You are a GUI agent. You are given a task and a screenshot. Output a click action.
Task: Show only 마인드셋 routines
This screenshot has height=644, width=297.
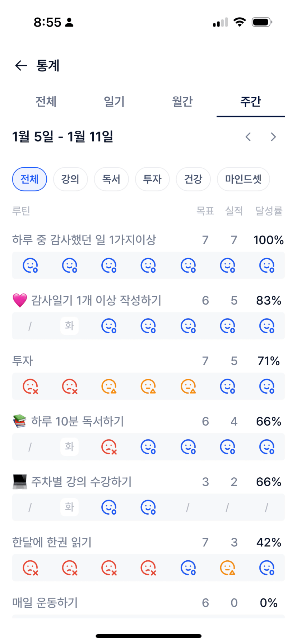pos(243,179)
